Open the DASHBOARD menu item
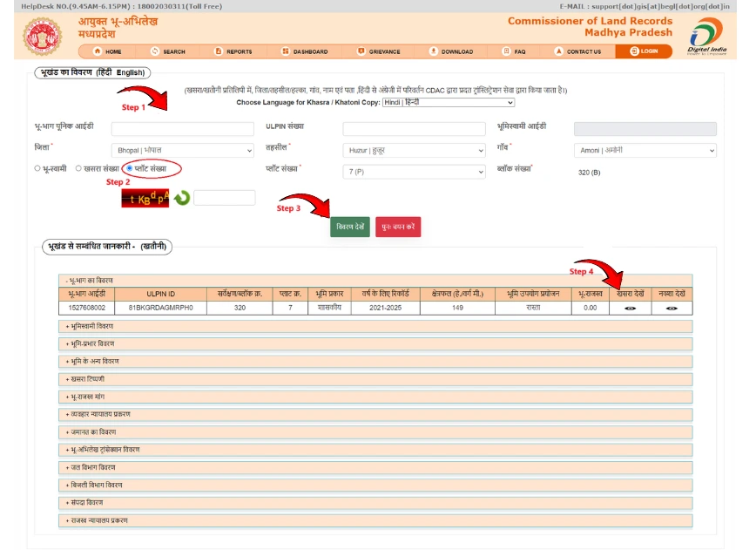Screen dimensions: 756x550 point(305,51)
